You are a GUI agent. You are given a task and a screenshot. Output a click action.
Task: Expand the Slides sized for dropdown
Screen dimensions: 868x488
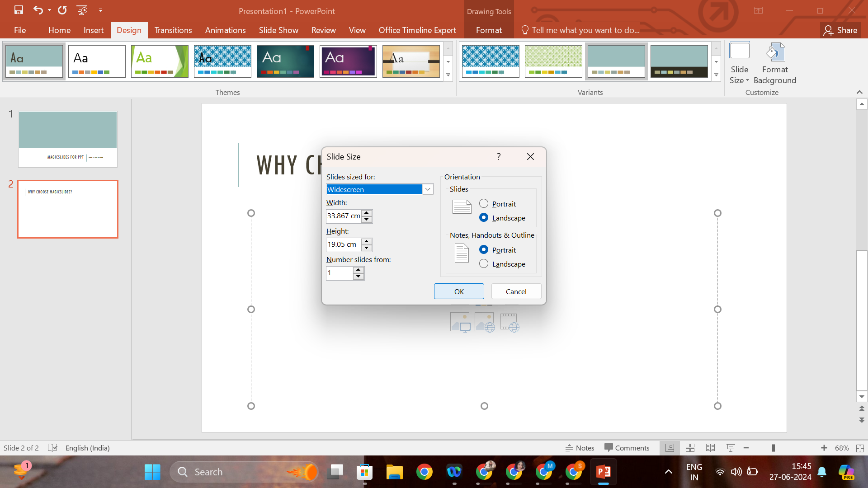(427, 189)
